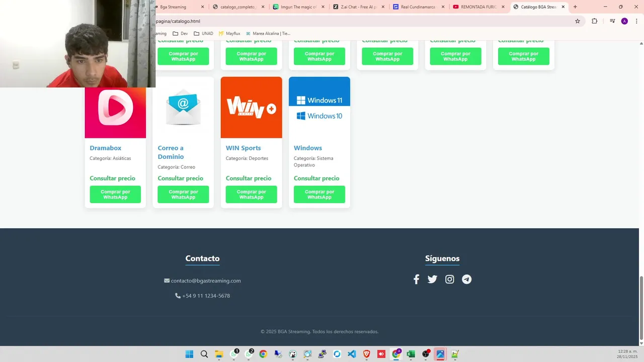Image resolution: width=644 pixels, height=362 pixels.
Task: Open the Instagram icon under Síguenos
Action: click(x=450, y=280)
